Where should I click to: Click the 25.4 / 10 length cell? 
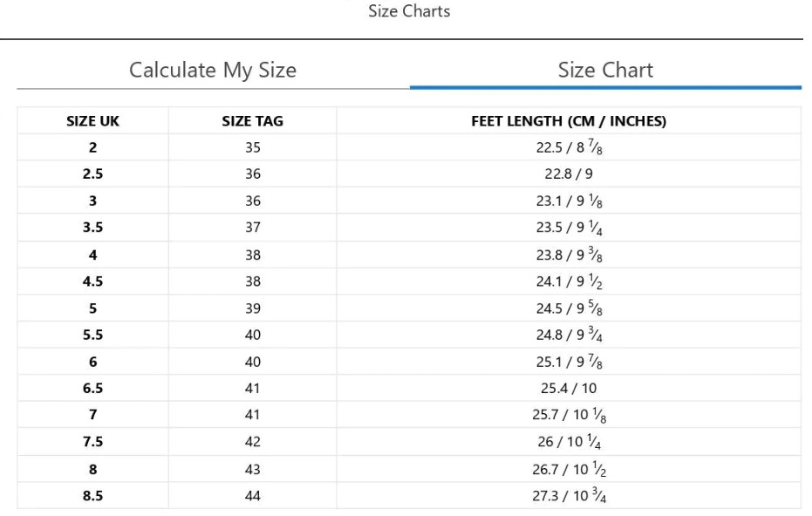click(x=569, y=388)
